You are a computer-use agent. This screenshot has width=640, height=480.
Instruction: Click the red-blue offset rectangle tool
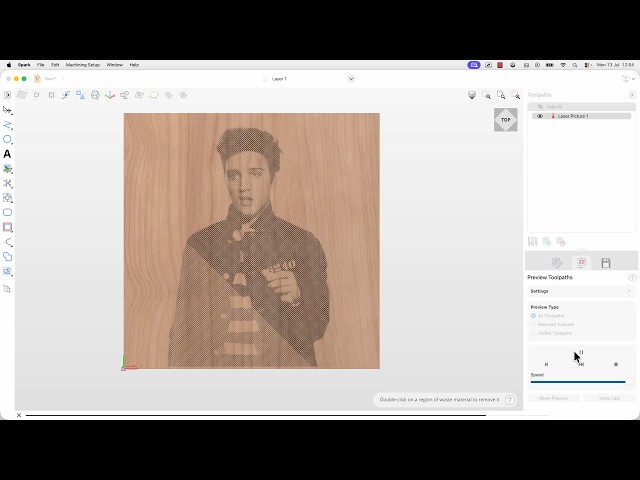[x=7, y=227]
